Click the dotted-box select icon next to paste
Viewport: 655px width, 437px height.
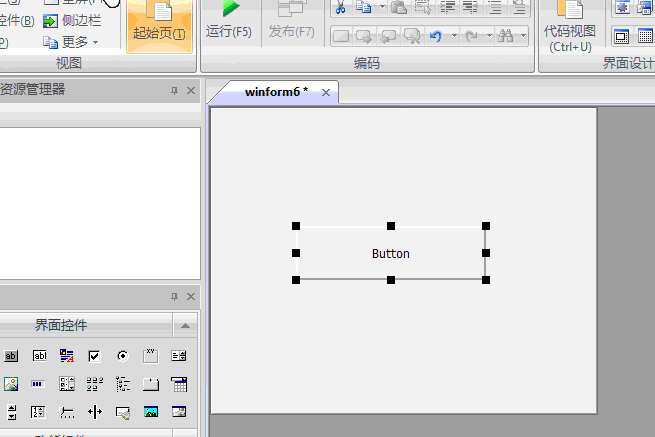pyautogui.click(x=422, y=7)
